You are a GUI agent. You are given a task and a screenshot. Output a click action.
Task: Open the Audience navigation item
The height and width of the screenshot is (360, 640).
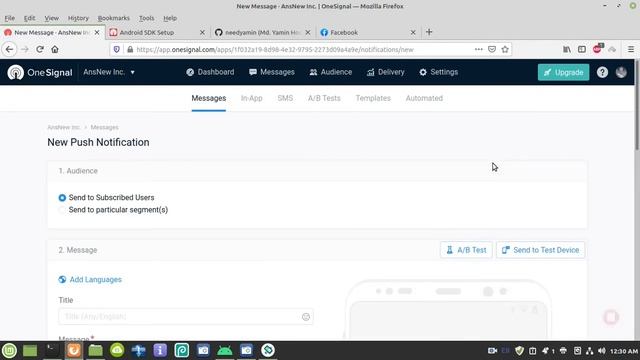click(x=331, y=72)
